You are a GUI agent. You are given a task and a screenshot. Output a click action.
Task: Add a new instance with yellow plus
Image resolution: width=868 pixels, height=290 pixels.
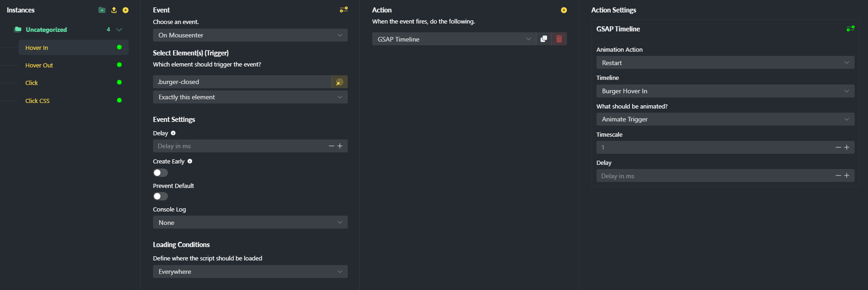point(125,10)
